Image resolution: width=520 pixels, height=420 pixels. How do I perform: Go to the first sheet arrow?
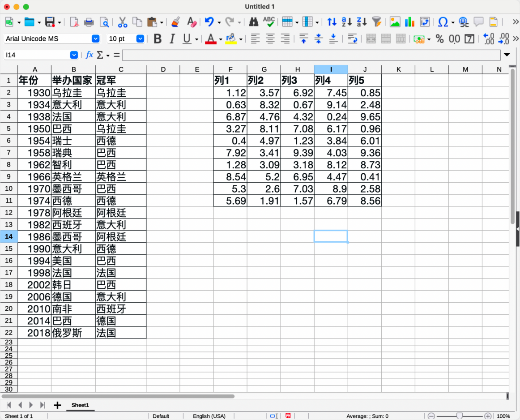tap(9, 405)
